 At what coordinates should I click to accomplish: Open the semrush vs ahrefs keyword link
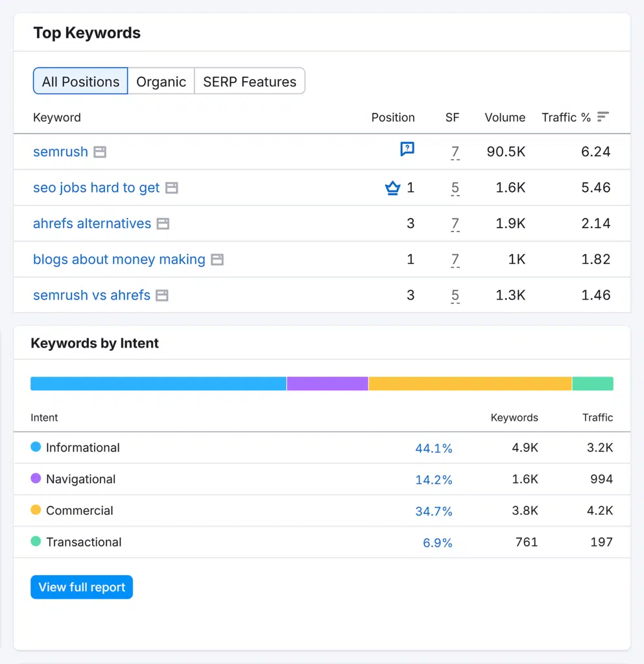tap(91, 296)
